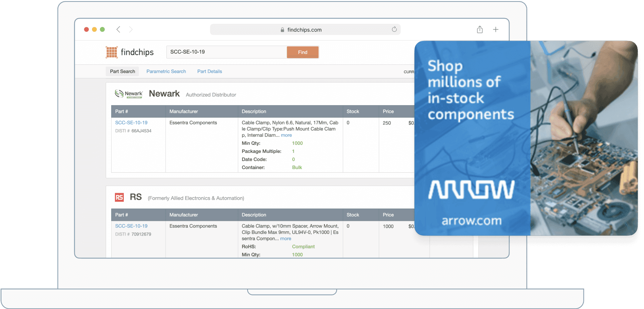
Task: Reload the page with the refresh icon
Action: 394,30
